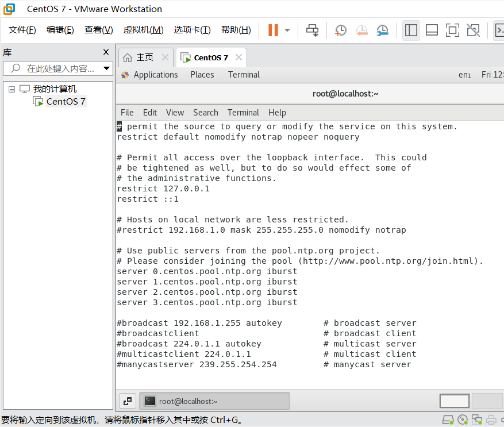504x427 pixels.
Task: Select CentOS 7 in the library tree
Action: click(x=66, y=102)
